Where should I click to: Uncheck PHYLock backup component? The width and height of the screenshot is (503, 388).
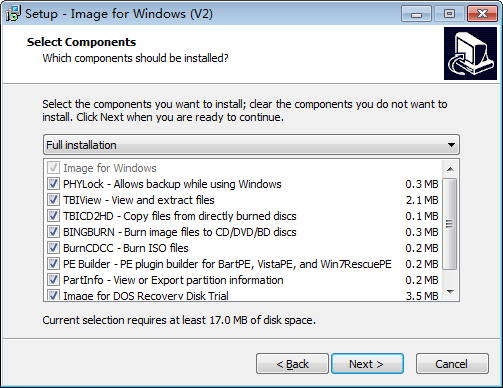pyautogui.click(x=53, y=184)
